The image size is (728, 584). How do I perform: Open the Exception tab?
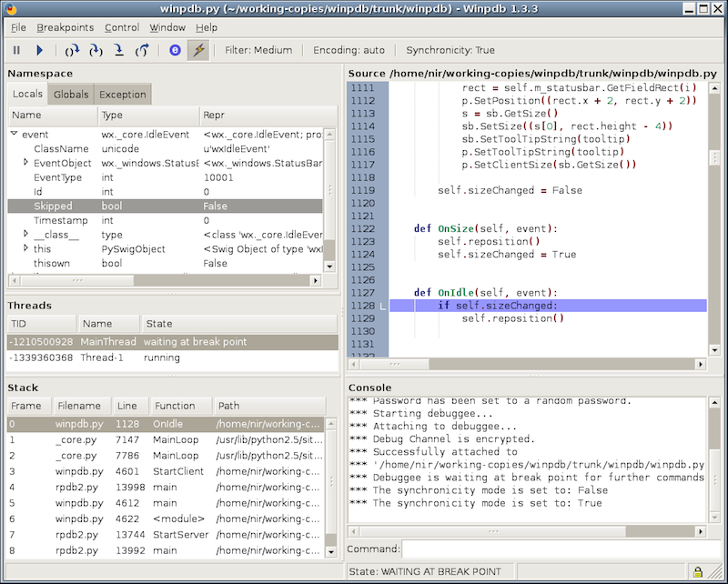122,95
